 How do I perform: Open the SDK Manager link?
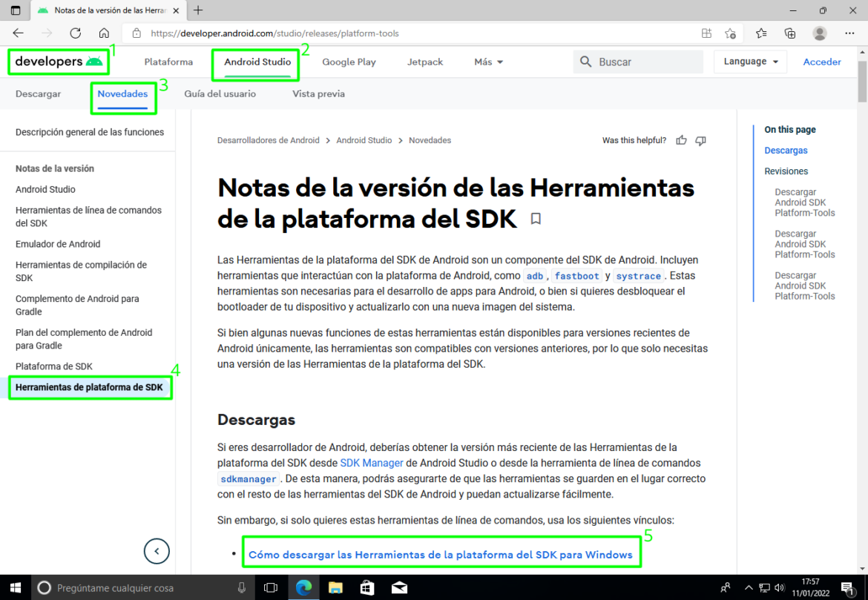point(372,463)
